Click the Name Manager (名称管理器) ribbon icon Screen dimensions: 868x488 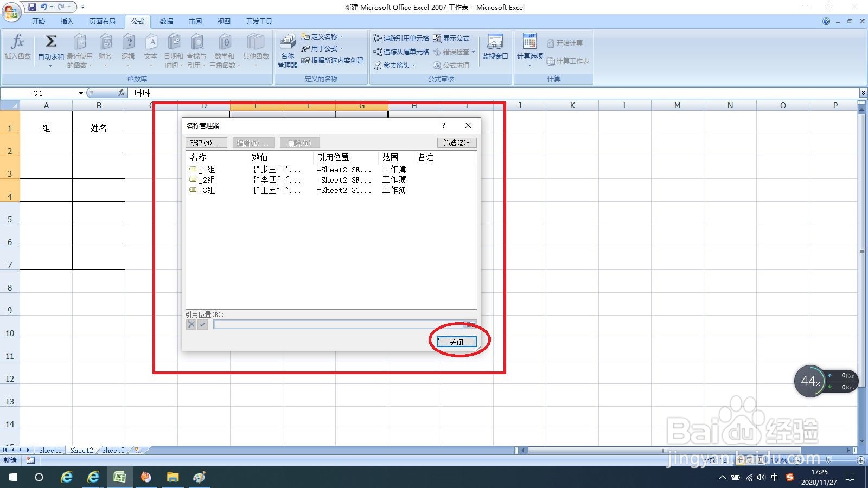[288, 51]
